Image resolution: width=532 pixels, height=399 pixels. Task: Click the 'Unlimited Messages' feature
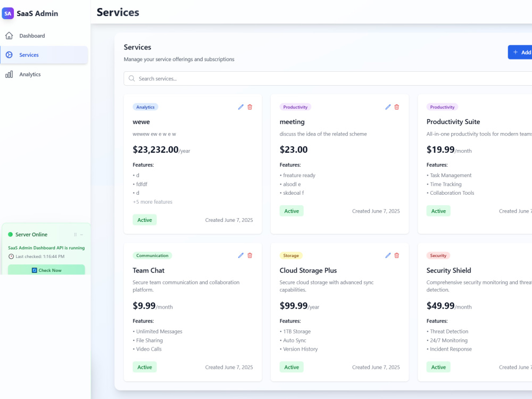click(x=159, y=331)
